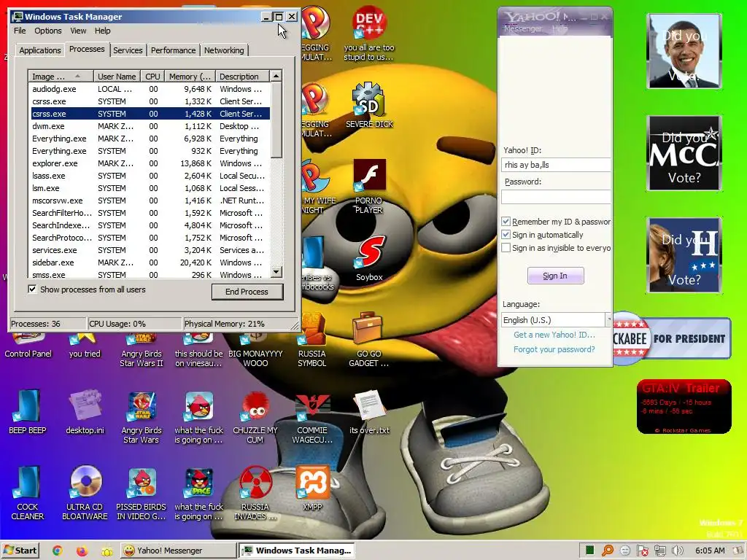This screenshot has height=560, width=747.
Task: Open Task Manager Options menu
Action: tap(47, 31)
